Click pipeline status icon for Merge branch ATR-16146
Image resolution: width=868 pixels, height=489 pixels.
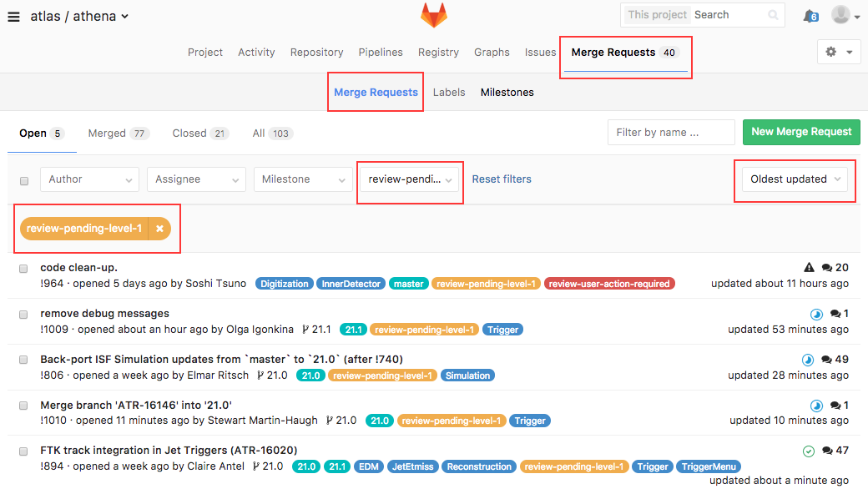[816, 406]
